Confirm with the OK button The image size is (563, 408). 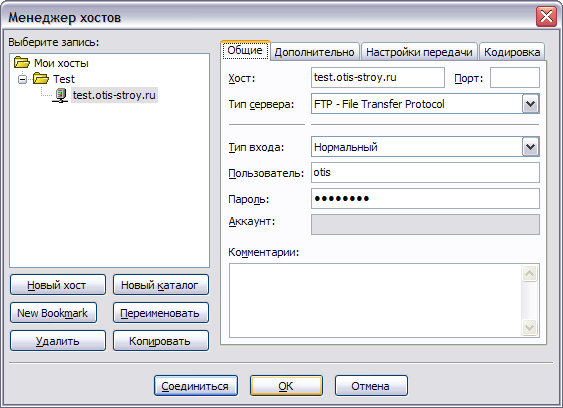tap(286, 386)
